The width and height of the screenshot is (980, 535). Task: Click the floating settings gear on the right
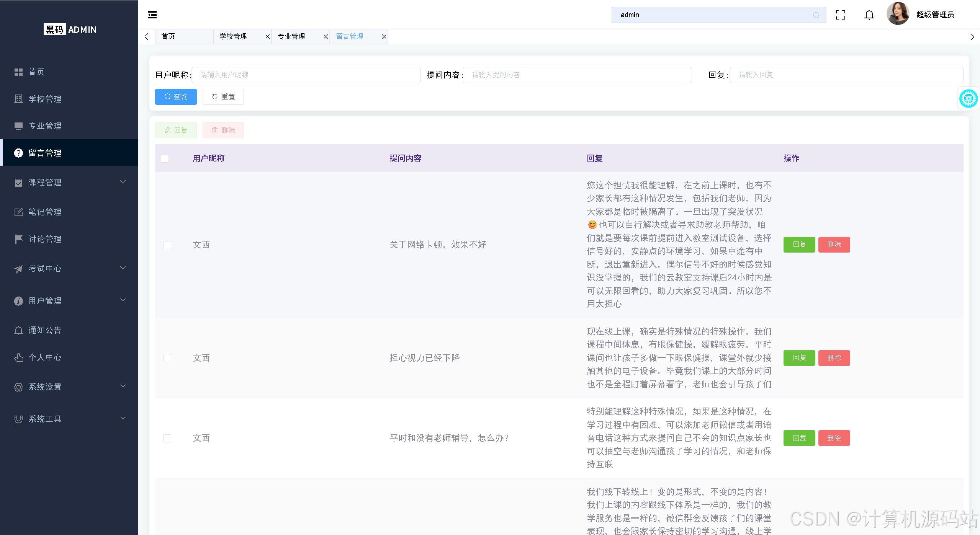(969, 98)
